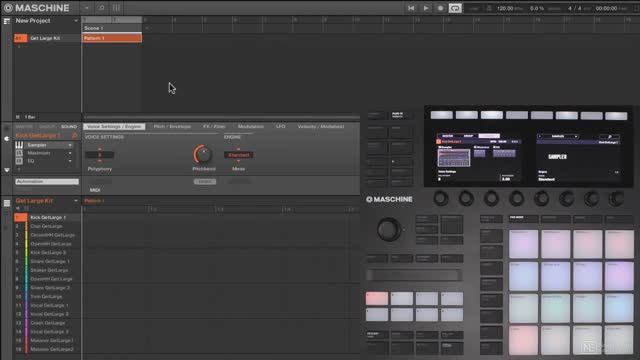Screen dimensions: 640x360
Task: Click the Polyphony value field
Action: [100, 155]
